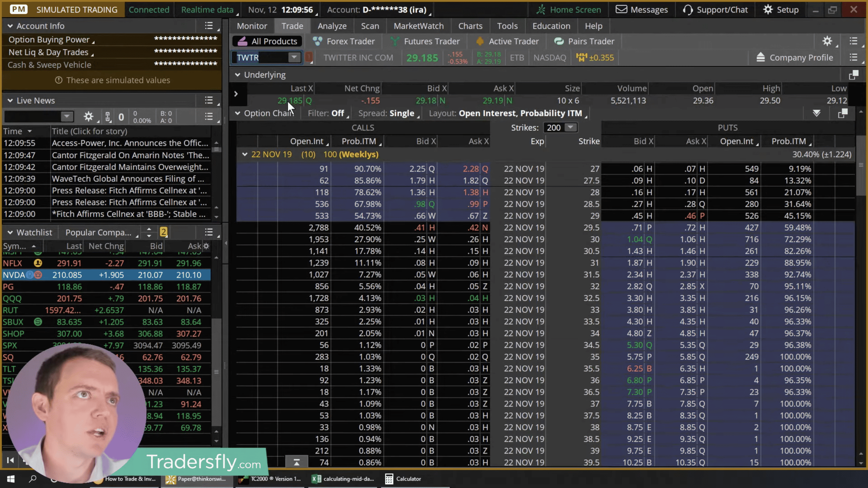This screenshot has width=868, height=488.
Task: Open the Live News panel menu icon
Action: [x=209, y=100]
